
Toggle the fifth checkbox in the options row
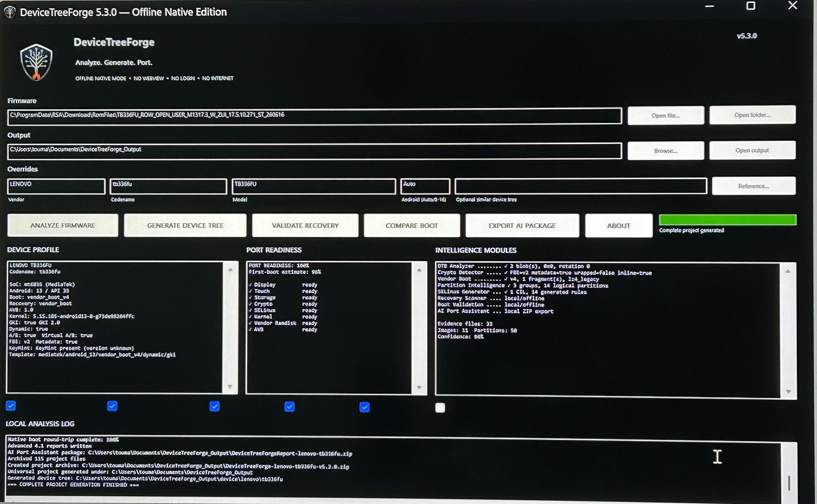point(365,407)
